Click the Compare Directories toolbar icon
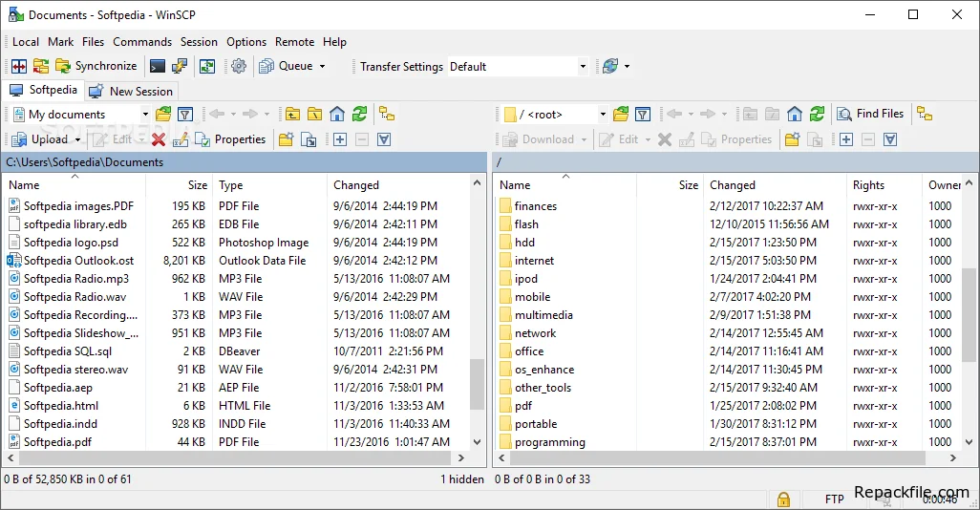Viewport: 980px width, 510px height. click(x=41, y=66)
